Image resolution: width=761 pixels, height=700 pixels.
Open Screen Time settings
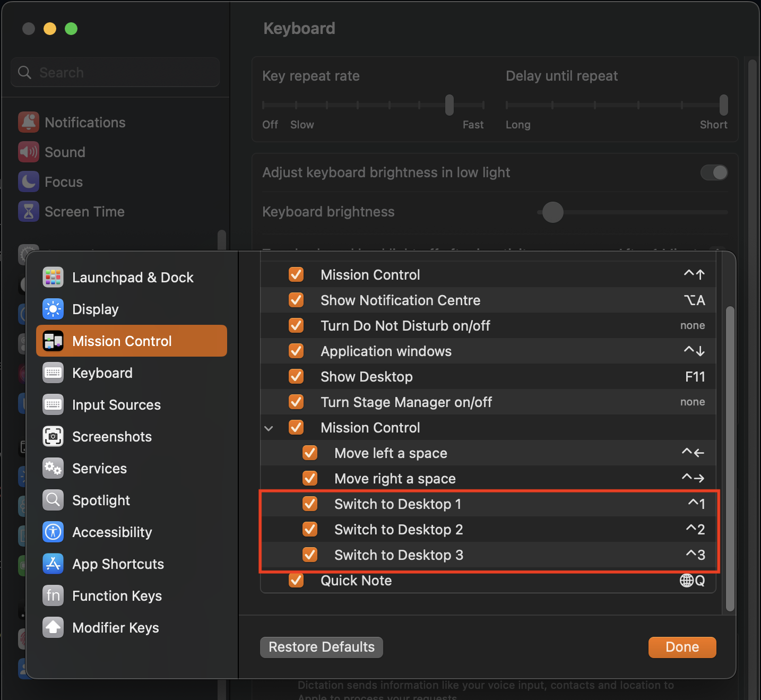point(84,211)
